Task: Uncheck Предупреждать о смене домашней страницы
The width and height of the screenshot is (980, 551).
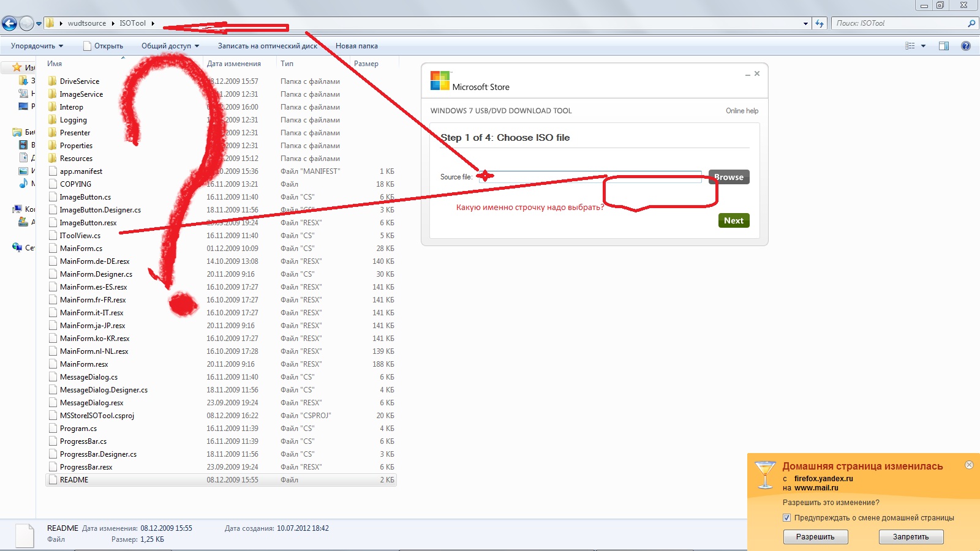Action: click(x=786, y=518)
